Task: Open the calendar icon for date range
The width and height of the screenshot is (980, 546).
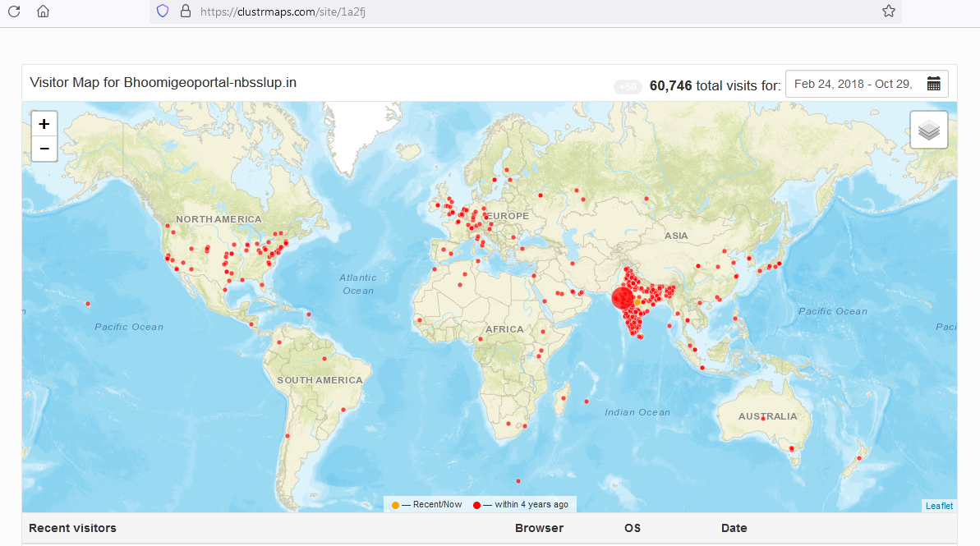Action: tap(933, 84)
